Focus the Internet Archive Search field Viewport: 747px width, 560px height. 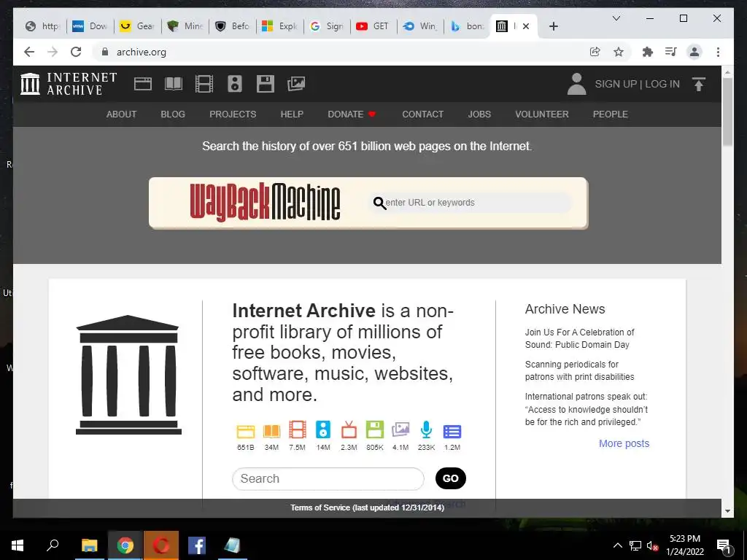pos(328,478)
